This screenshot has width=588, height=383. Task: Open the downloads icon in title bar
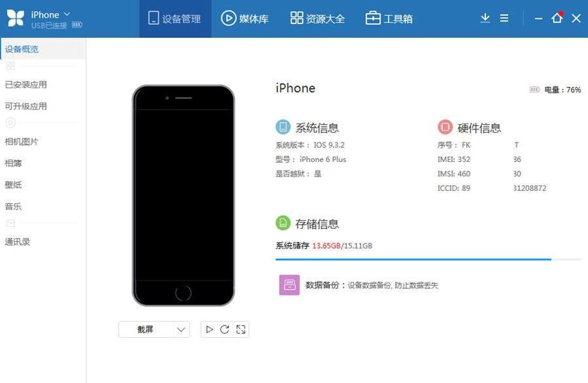coord(485,18)
